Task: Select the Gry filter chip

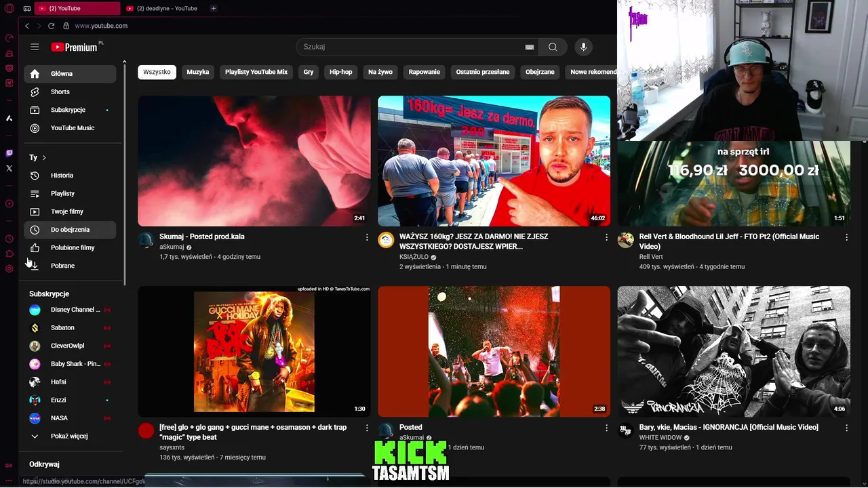Action: tap(309, 72)
